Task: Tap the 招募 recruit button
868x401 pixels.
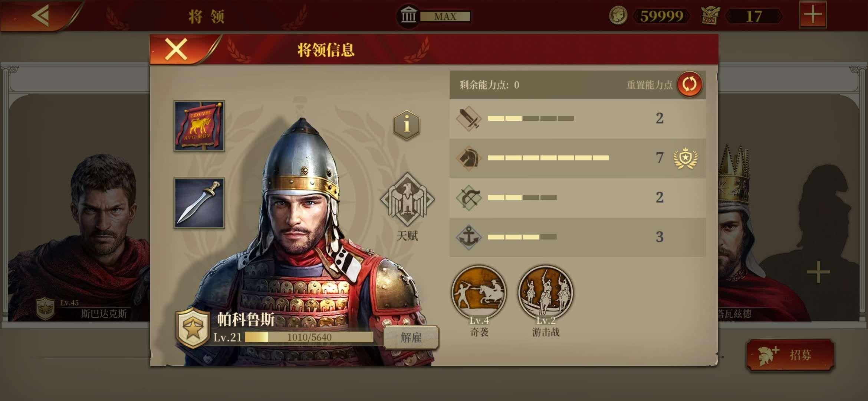Action: coord(790,355)
